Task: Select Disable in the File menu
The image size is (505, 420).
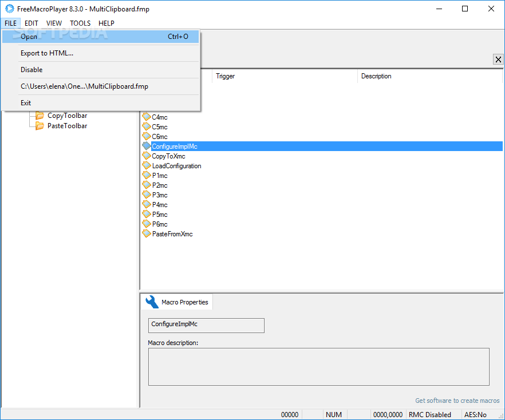Action: [x=101, y=69]
